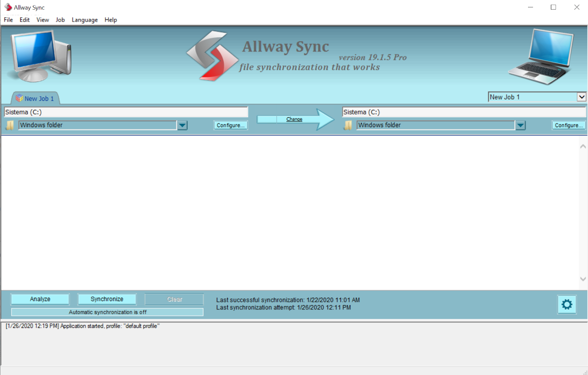Click the scroll up arrow on the results pane
This screenshot has height=375, width=588.
click(582, 146)
